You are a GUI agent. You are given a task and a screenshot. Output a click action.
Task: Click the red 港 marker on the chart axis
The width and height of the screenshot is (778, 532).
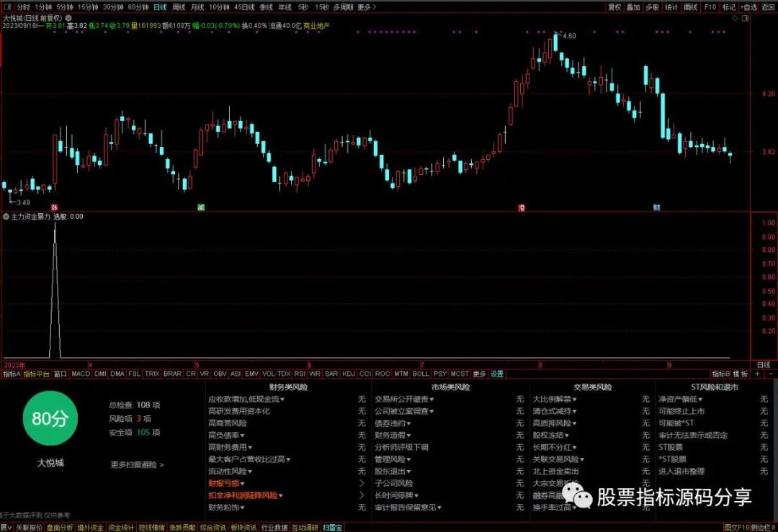[522, 207]
